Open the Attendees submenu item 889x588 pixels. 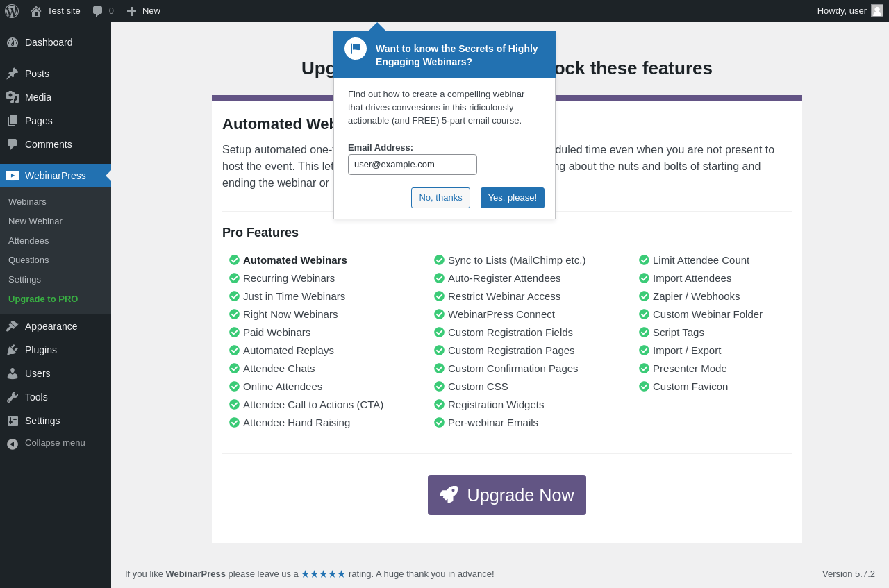pyautogui.click(x=28, y=241)
